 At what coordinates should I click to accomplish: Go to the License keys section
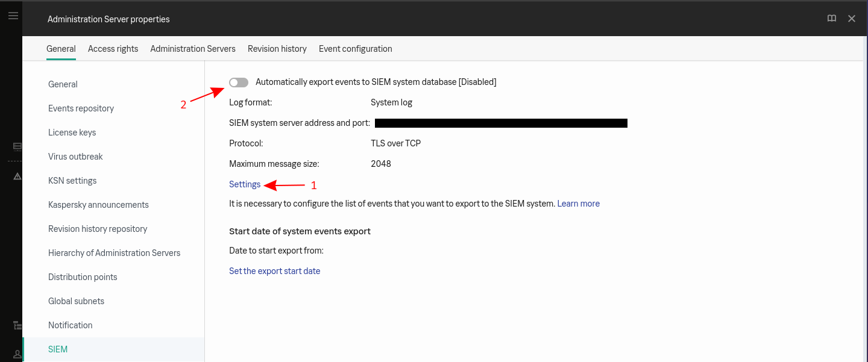(72, 133)
